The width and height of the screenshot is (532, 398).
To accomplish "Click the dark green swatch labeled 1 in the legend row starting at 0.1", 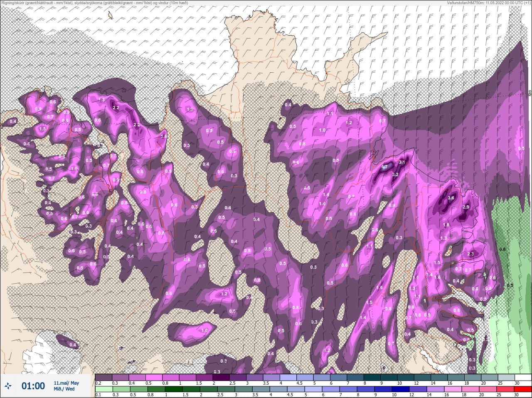I will (173, 389).
